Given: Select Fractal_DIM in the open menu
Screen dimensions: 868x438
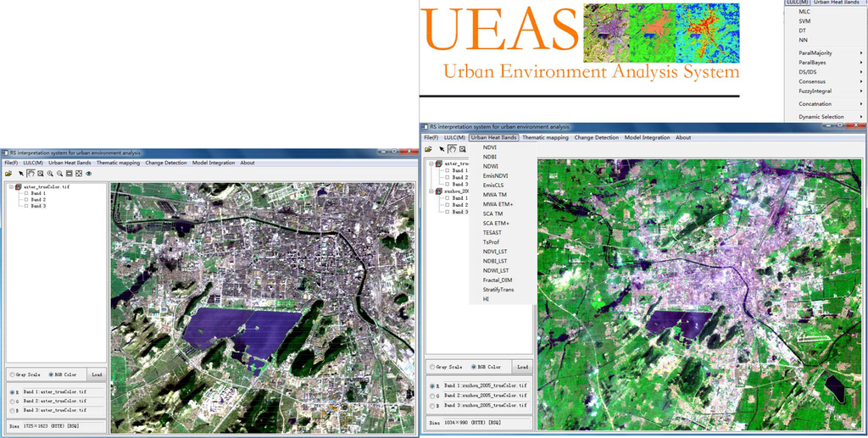Looking at the screenshot, I should tap(497, 280).
